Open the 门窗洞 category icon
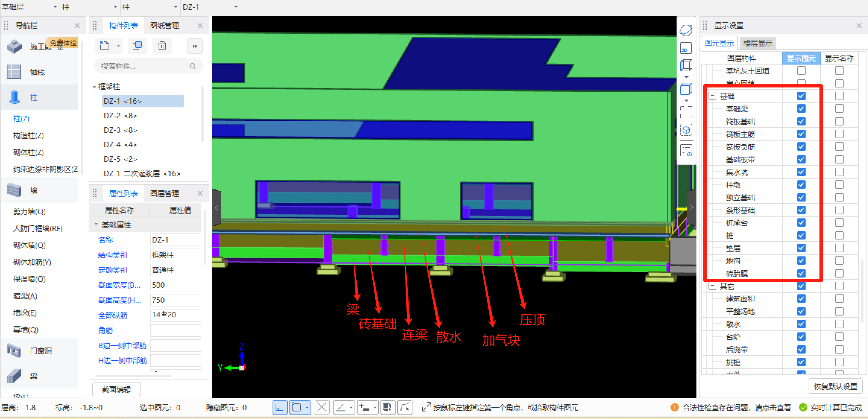Image resolution: width=868 pixels, height=419 pixels. point(14,351)
